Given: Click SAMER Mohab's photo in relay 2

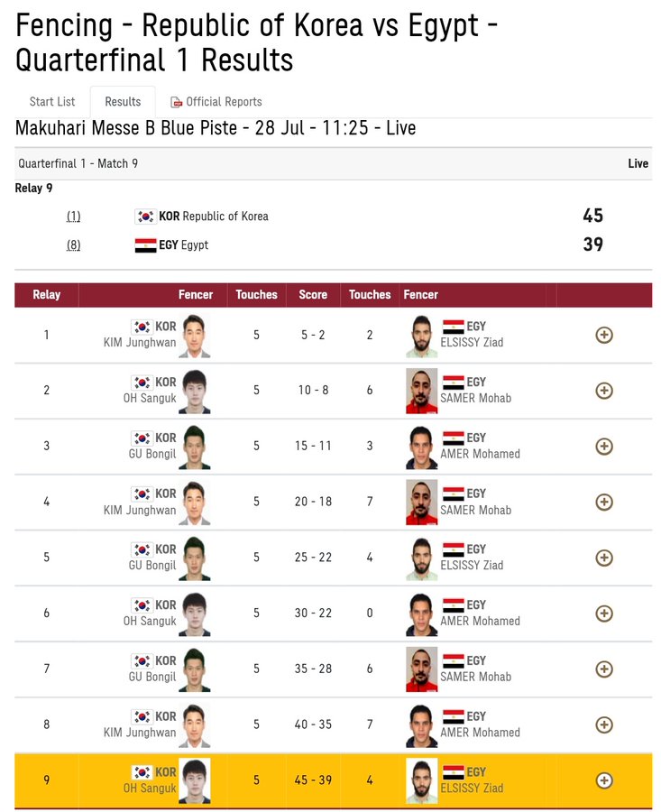Looking at the screenshot, I should pyautogui.click(x=421, y=391).
